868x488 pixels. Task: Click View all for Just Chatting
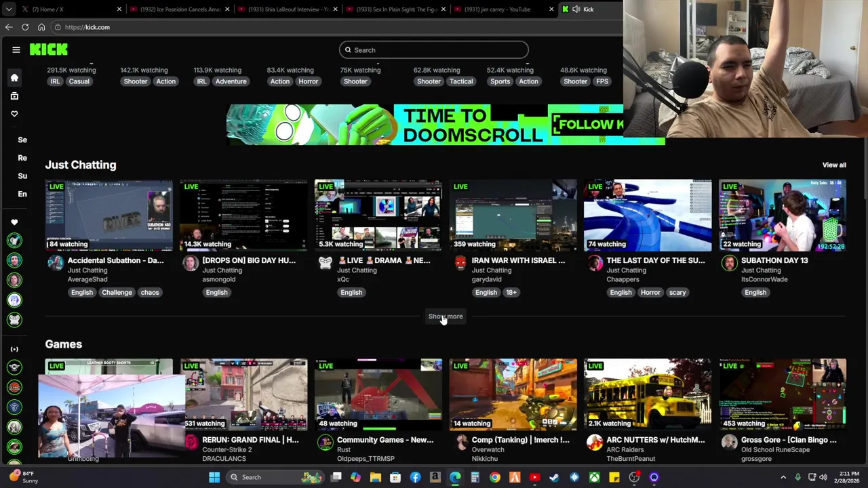pos(834,165)
